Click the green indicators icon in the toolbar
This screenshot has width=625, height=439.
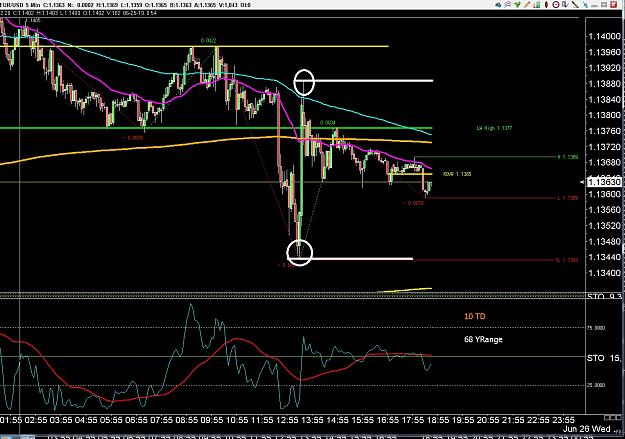click(x=517, y=5)
